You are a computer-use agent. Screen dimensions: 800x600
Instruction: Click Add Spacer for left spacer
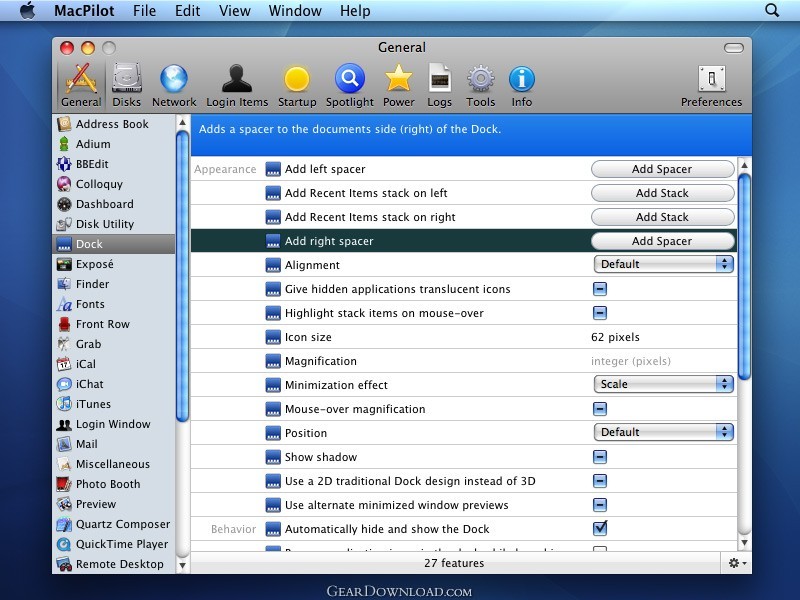click(662, 169)
